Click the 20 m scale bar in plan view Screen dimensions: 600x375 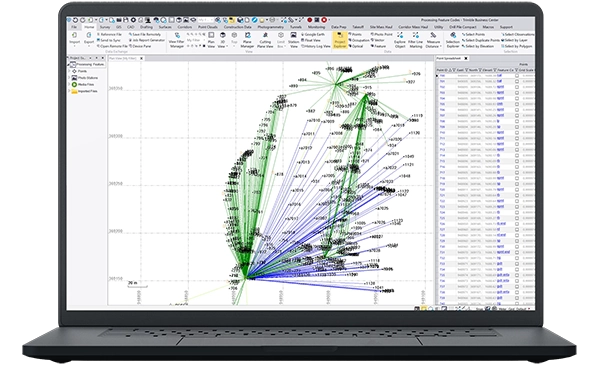click(x=137, y=284)
